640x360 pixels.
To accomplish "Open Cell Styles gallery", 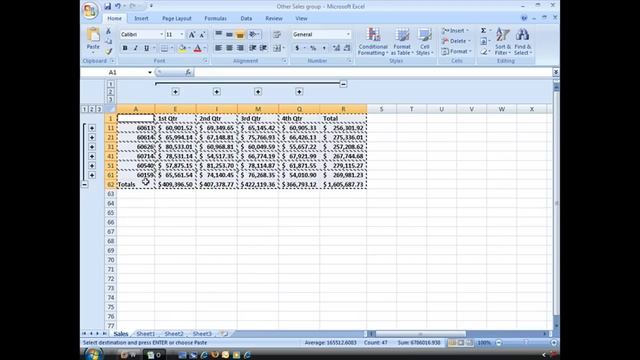I will point(424,42).
